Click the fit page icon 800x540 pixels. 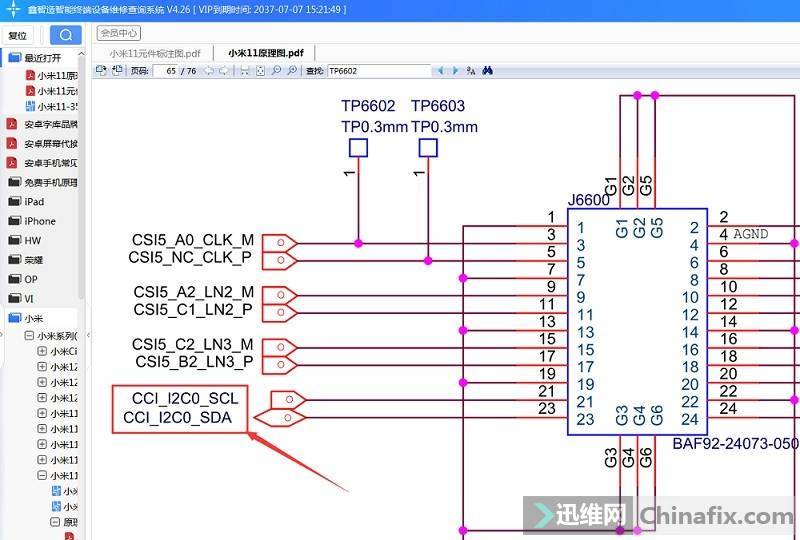point(260,71)
